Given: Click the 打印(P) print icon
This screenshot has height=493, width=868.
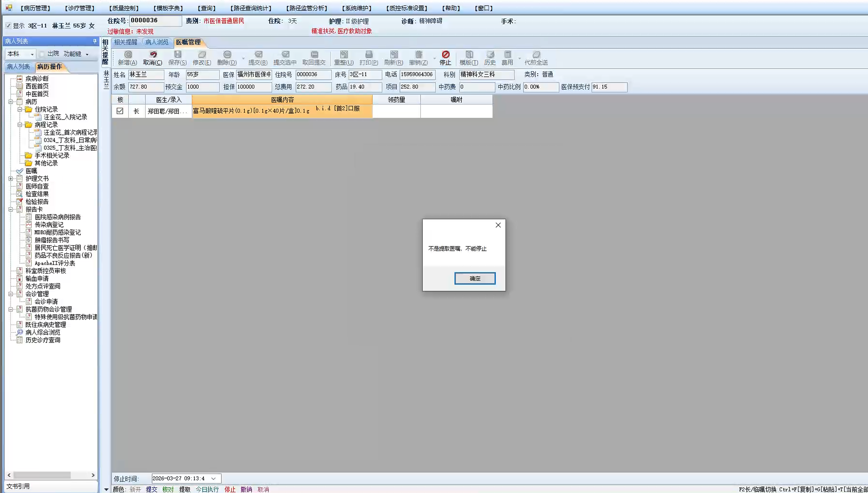Looking at the screenshot, I should tap(369, 58).
